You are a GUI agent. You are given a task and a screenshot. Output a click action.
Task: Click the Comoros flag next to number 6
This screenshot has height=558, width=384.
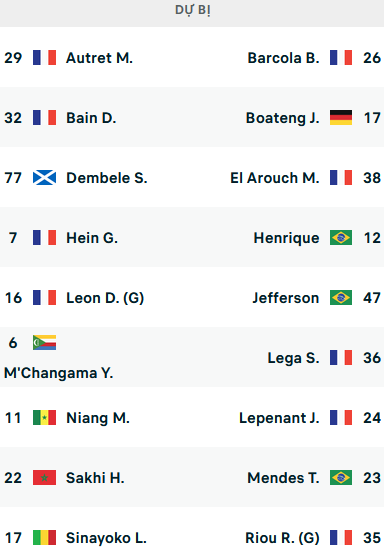pyautogui.click(x=44, y=343)
